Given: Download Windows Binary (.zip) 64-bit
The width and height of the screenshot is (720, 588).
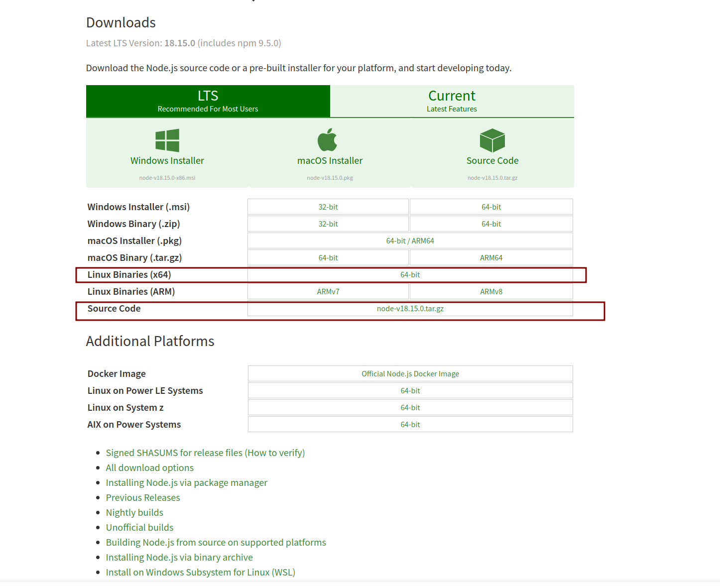Looking at the screenshot, I should pos(491,224).
